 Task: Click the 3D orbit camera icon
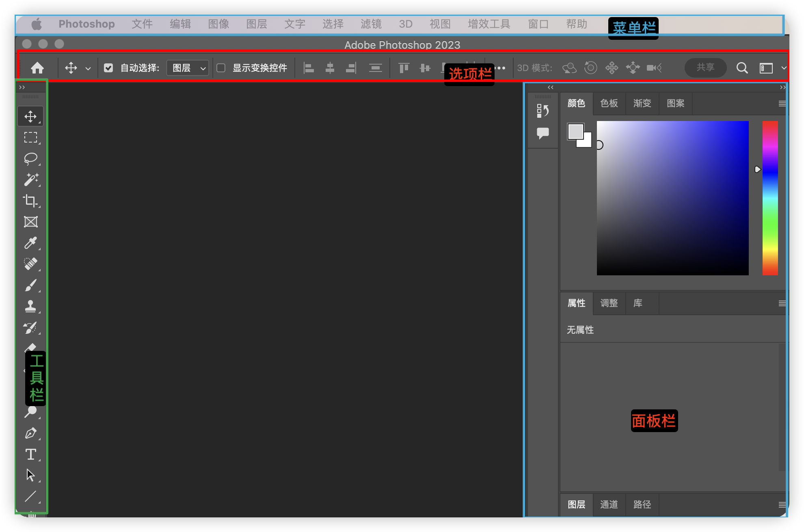569,68
